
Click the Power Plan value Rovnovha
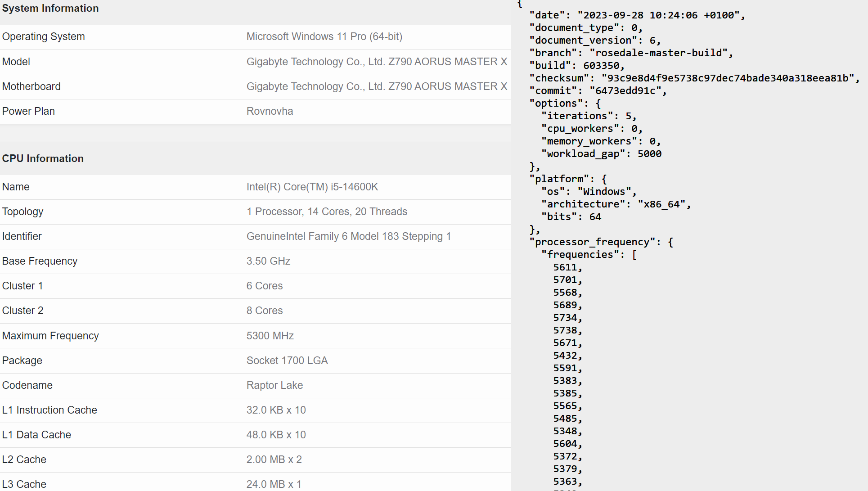pyautogui.click(x=270, y=111)
